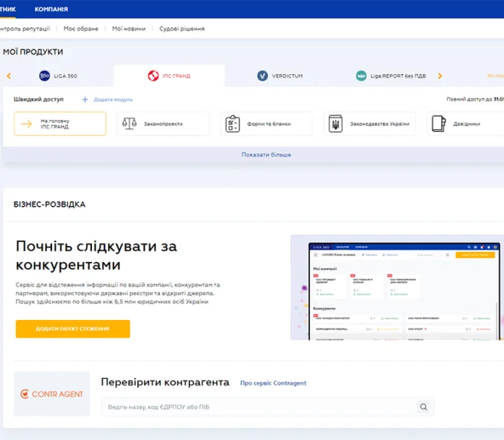Open the Законопроекти tile
Viewport: 504px width, 440px height.
(163, 124)
